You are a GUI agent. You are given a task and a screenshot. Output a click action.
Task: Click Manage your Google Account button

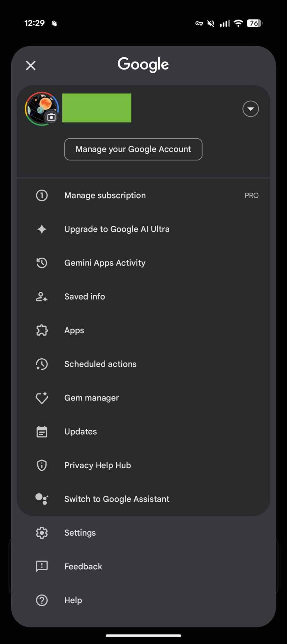[x=133, y=149]
